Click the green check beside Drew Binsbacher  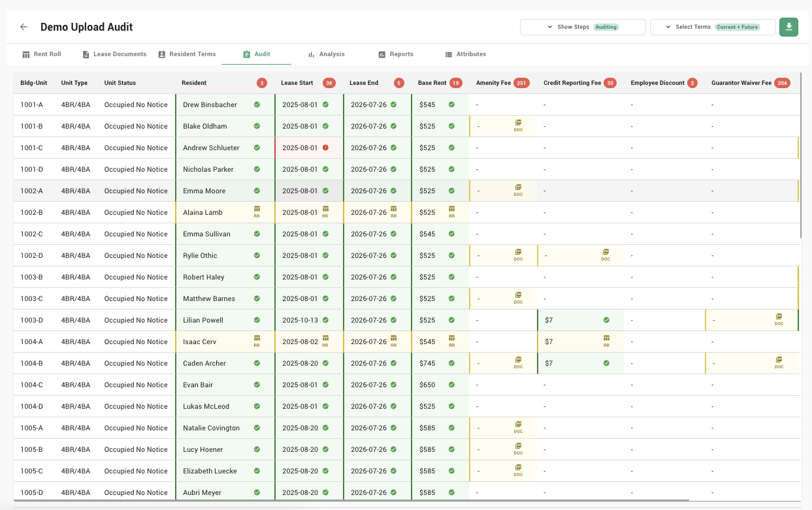257,104
